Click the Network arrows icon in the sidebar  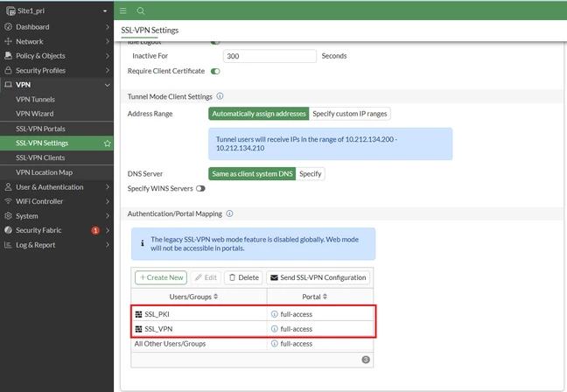(8, 42)
